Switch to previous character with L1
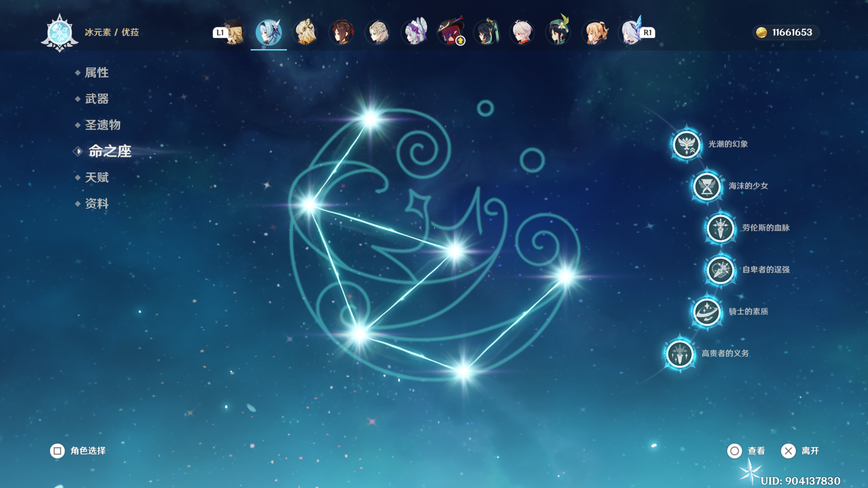The width and height of the screenshot is (868, 488). (x=220, y=33)
